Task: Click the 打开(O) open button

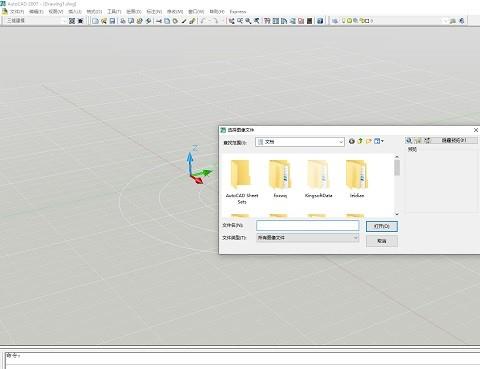Action: coord(382,226)
